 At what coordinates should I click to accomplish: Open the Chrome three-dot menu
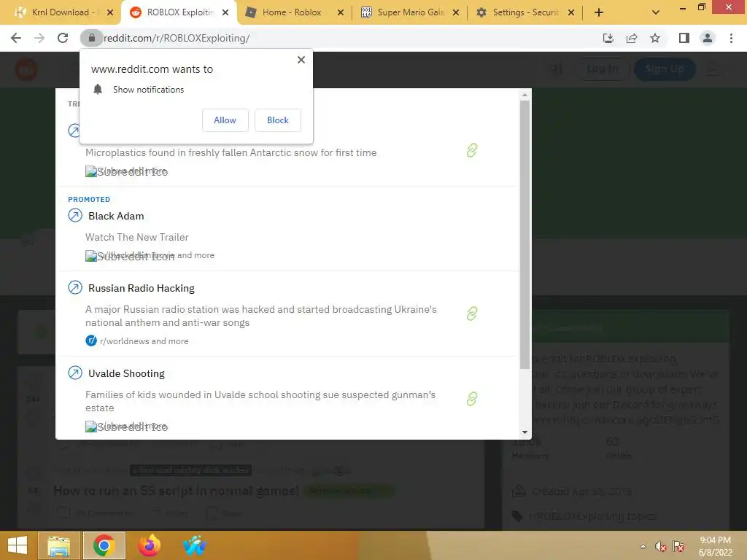pyautogui.click(x=731, y=38)
